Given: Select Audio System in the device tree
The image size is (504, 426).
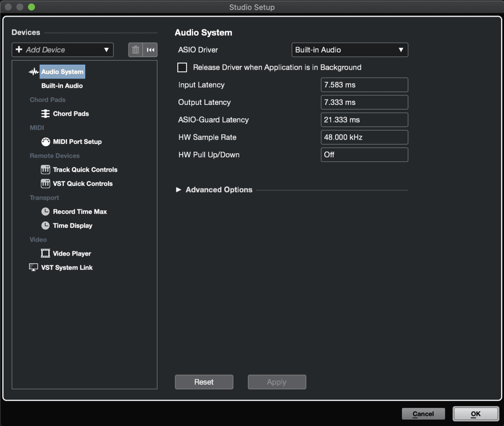Looking at the screenshot, I should coord(62,72).
